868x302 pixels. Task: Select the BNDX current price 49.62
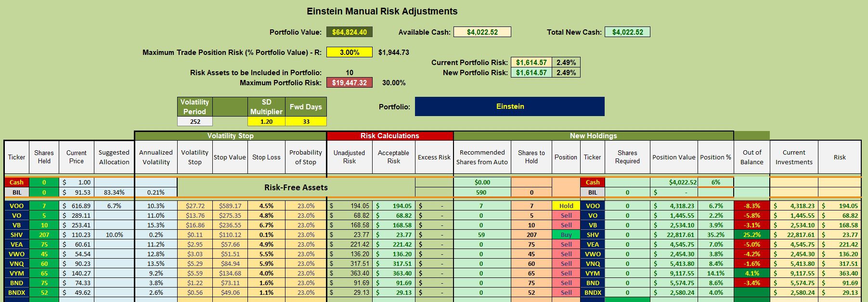pos(77,292)
